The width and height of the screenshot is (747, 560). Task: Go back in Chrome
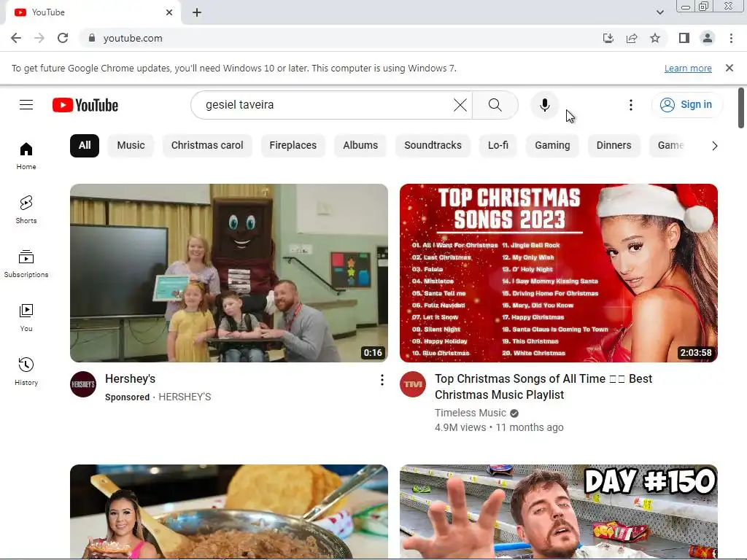16,38
